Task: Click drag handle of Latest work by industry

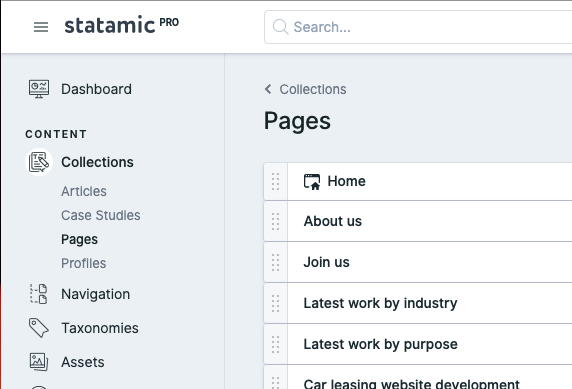Action: [x=276, y=303]
